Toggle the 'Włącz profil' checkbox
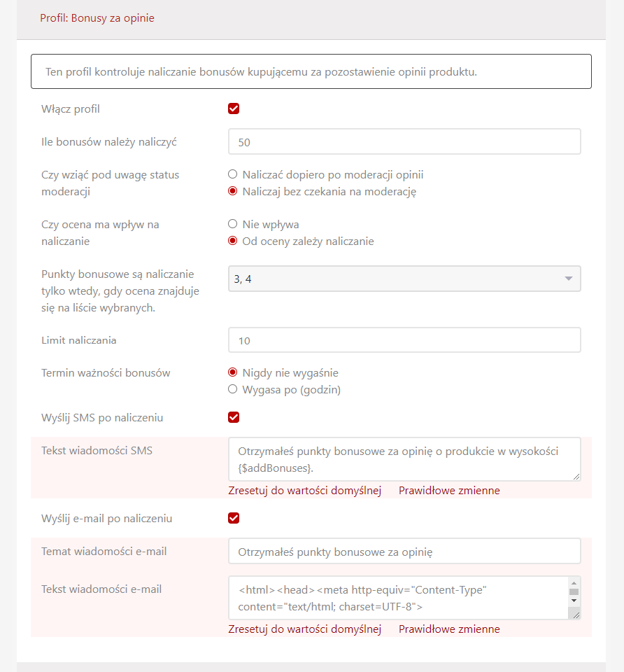The image size is (624, 672). point(234,108)
